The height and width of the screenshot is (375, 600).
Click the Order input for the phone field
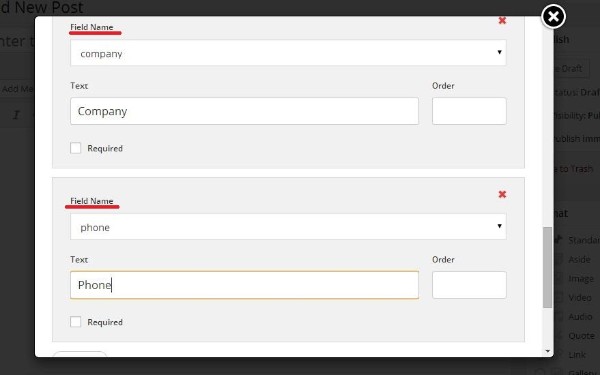pyautogui.click(x=469, y=285)
